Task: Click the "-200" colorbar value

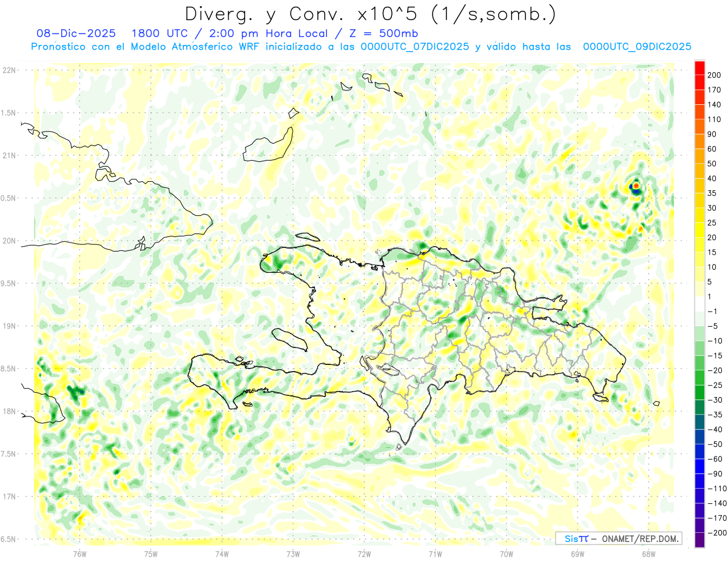Action: [x=718, y=533]
